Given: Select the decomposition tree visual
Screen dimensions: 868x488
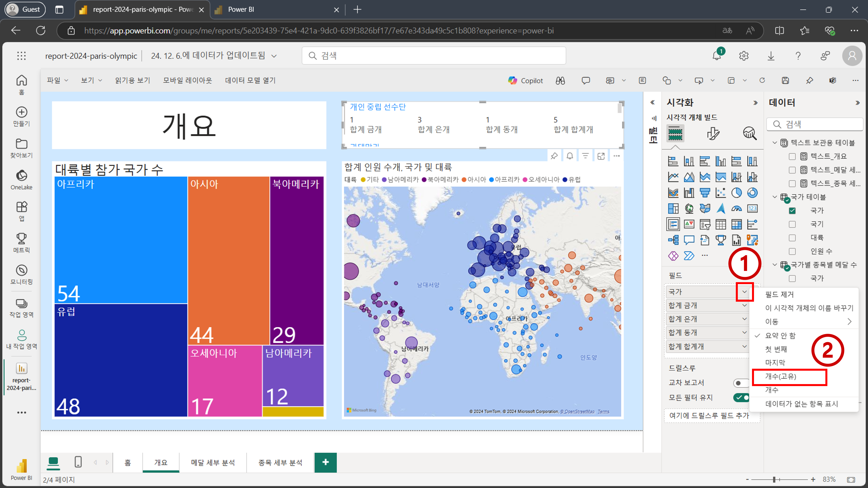Looking at the screenshot, I should click(673, 240).
